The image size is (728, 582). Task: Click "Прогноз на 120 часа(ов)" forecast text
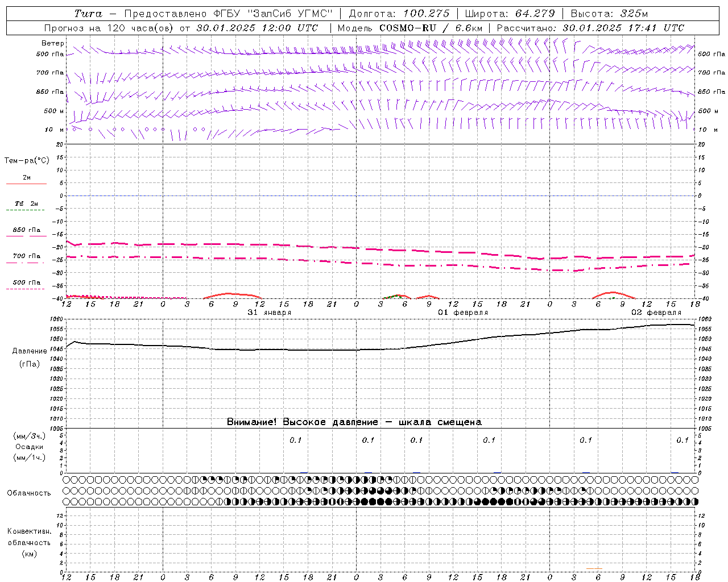109,28
